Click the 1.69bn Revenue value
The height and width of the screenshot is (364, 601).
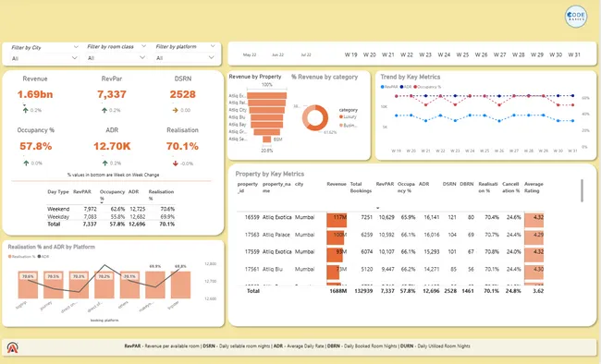(35, 94)
